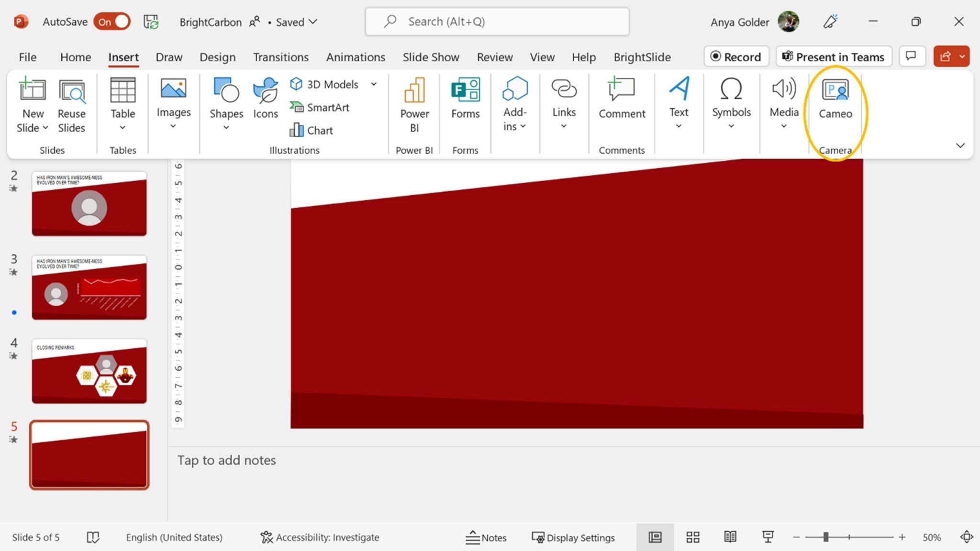Open the Shapes dropdown arrow
Viewport: 980px width, 551px height.
[226, 127]
